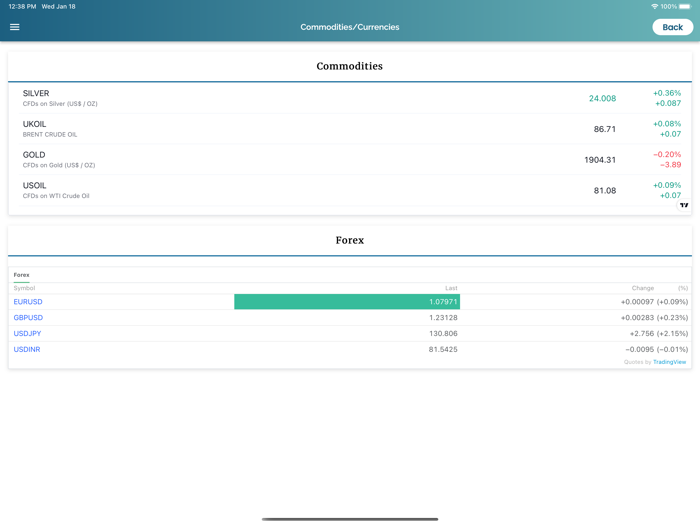Click the Wi-Fi status icon
Viewport: 700px width, 525px height.
[654, 7]
